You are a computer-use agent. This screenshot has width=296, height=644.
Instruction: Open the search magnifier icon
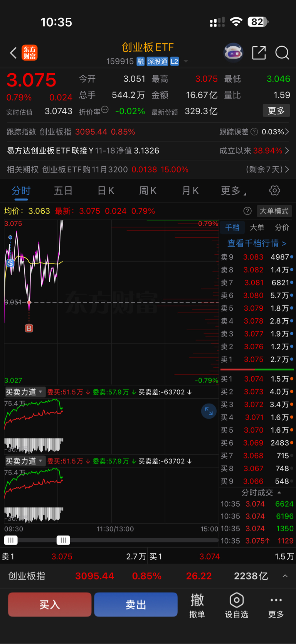(282, 52)
